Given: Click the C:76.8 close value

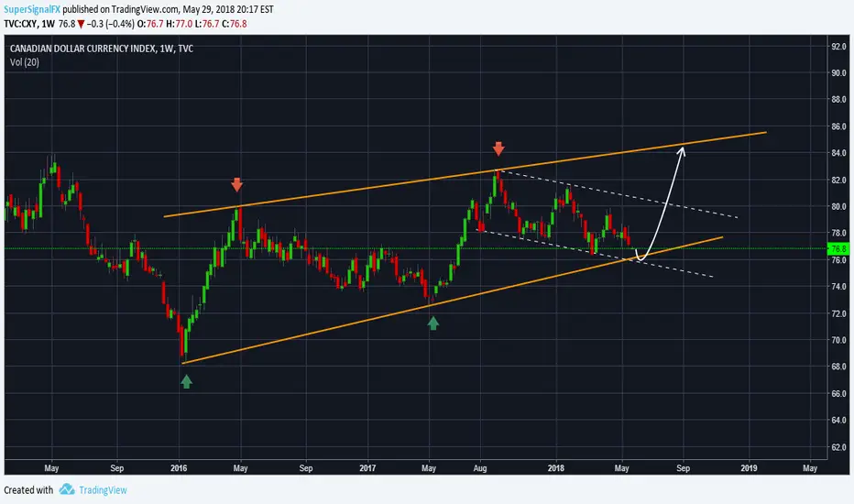Looking at the screenshot, I should pyautogui.click(x=235, y=24).
